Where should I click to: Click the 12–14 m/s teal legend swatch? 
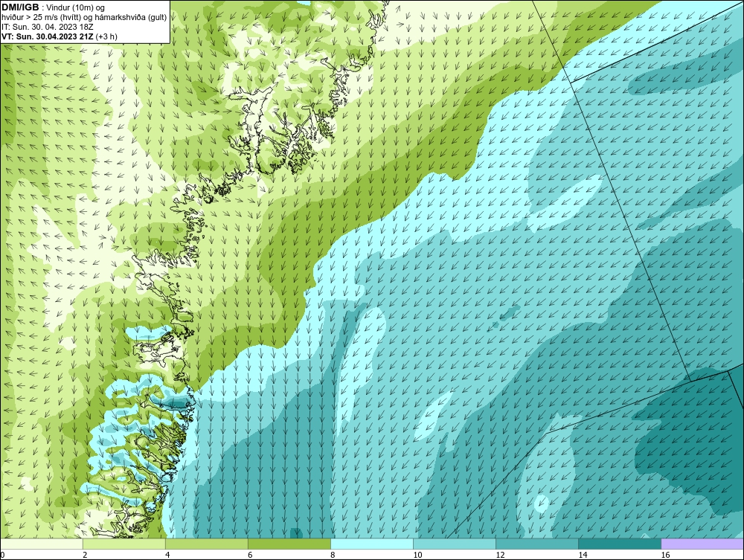click(537, 544)
